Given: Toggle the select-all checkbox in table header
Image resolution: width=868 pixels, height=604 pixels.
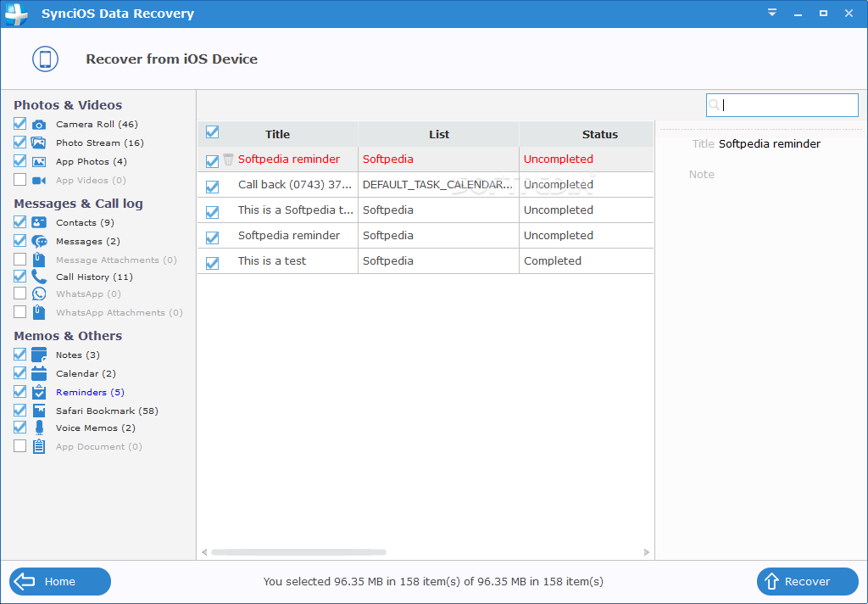Looking at the screenshot, I should [x=212, y=131].
